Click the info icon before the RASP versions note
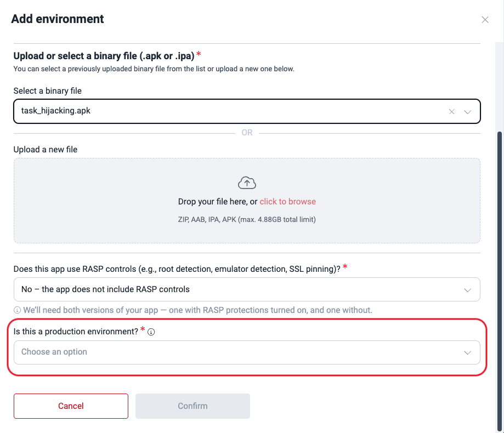The image size is (504, 433). 17,310
